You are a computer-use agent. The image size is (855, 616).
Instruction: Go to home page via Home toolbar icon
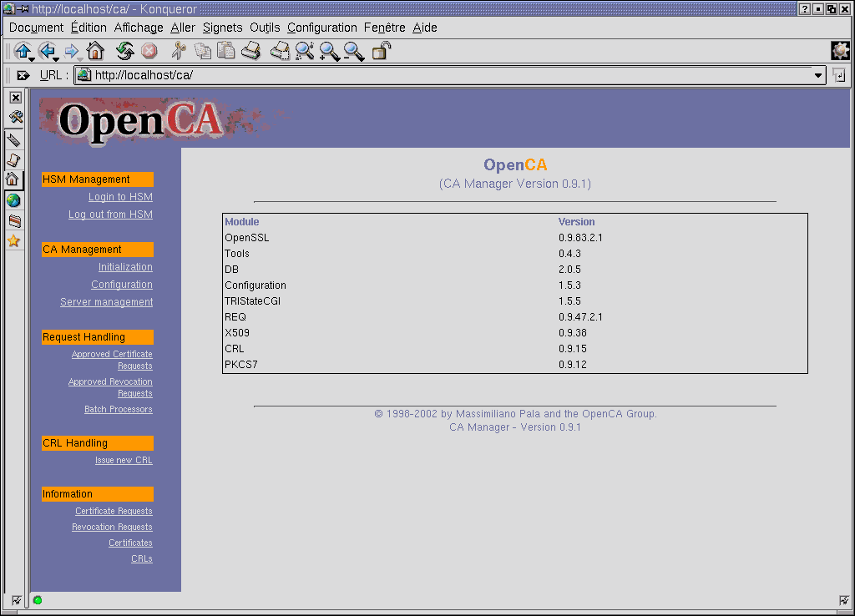(x=94, y=51)
